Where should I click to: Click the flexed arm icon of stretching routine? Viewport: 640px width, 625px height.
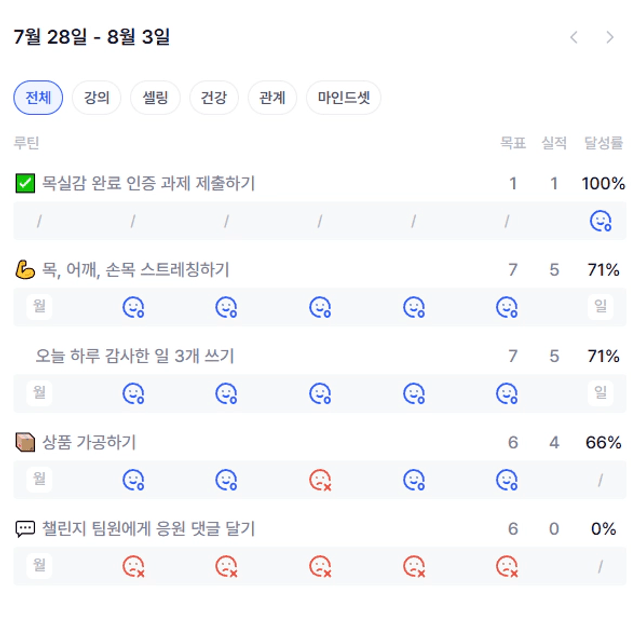tap(25, 269)
